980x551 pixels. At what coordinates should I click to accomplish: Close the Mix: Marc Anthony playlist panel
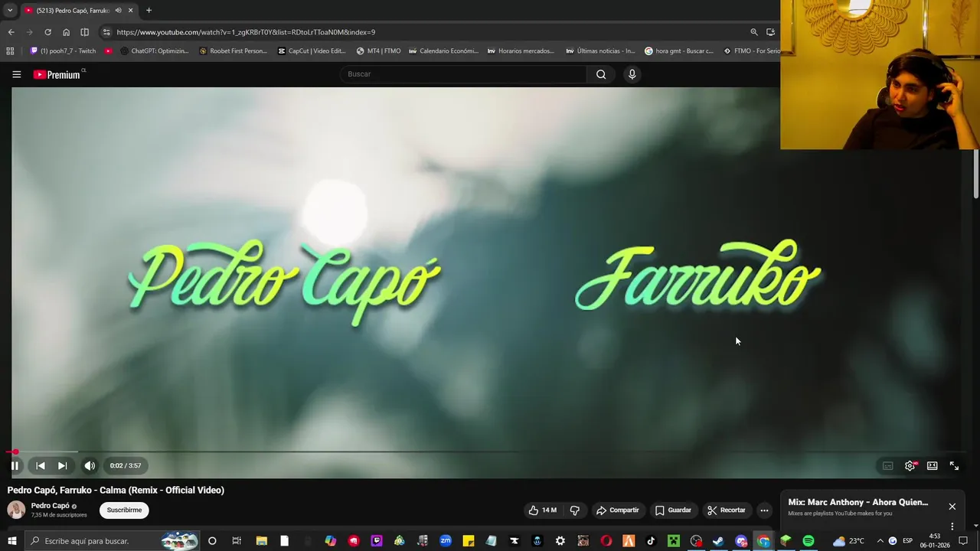(x=952, y=507)
